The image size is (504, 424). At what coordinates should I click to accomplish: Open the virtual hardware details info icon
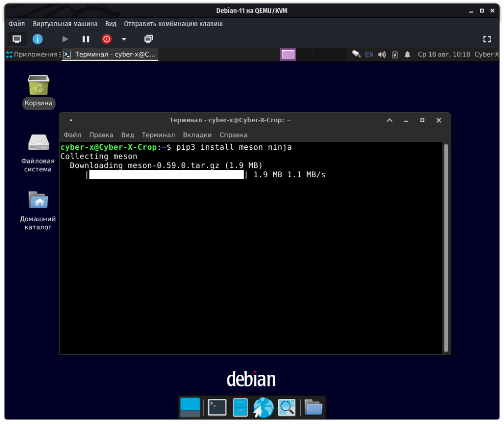click(x=37, y=39)
